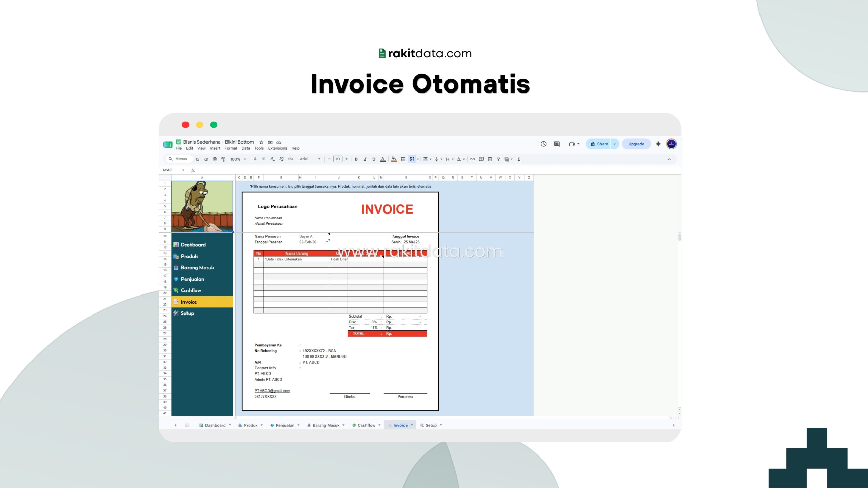Open the Gemini sparkle assistant
Screen dimensions: 868x488
coord(658,144)
